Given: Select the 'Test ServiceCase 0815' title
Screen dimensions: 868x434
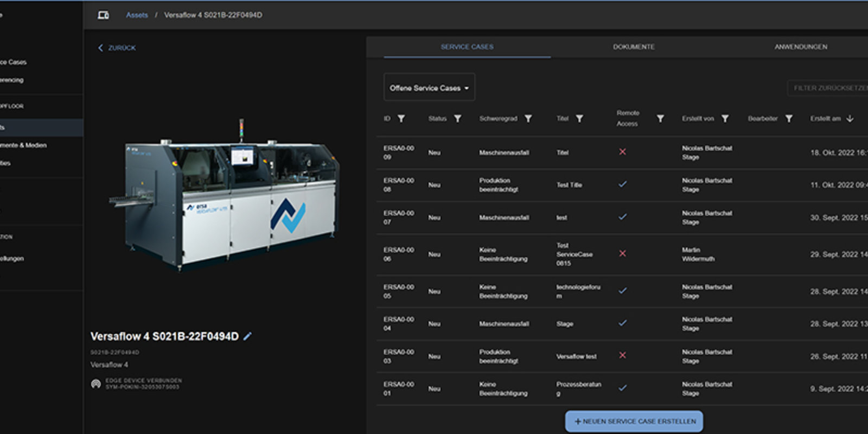Looking at the screenshot, I should [575, 254].
